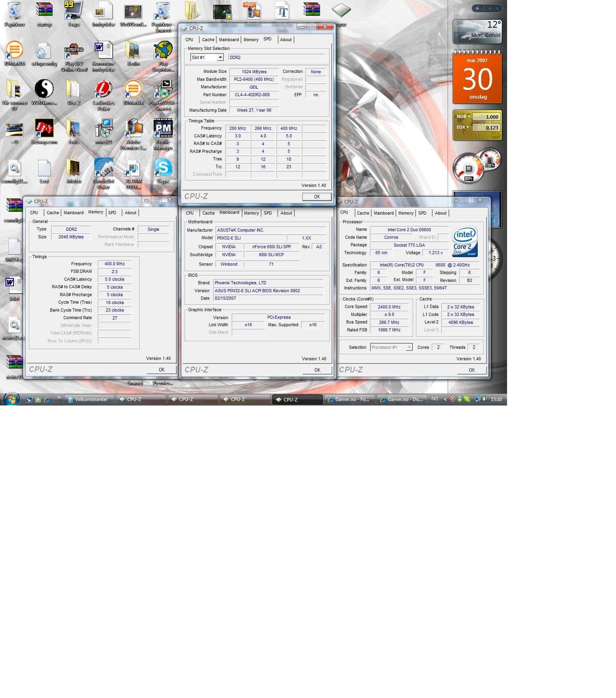The image size is (616, 698).
Task: Click the Intel Core 2 Duo E6600 name
Action: coord(409,230)
